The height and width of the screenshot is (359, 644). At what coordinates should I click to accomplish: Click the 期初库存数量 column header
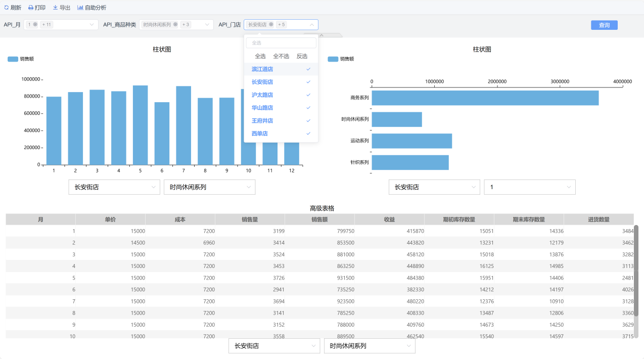pos(459,219)
